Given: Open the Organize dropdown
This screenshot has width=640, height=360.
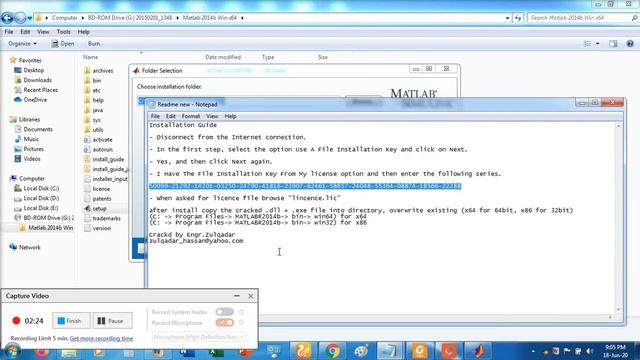Looking at the screenshot, I should [22, 44].
